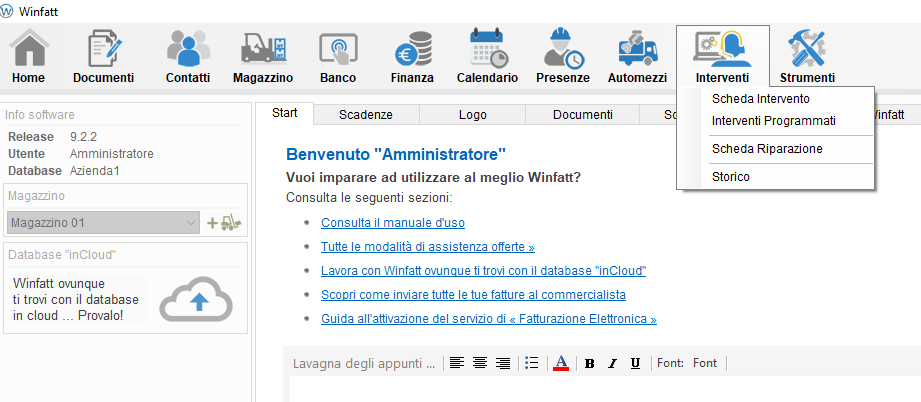Click the inCloud upload cloud icon
The height and width of the screenshot is (402, 921).
coord(196,299)
